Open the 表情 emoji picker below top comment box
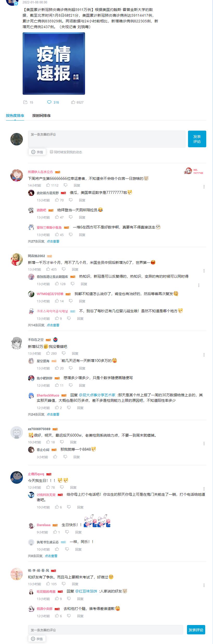The width and height of the screenshot is (213, 644). [37, 152]
